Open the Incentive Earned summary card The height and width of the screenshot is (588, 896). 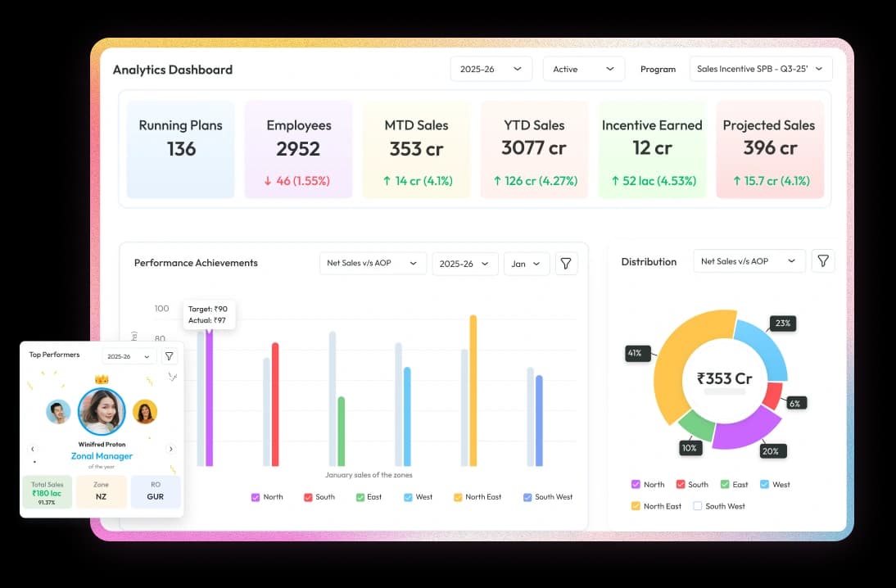click(652, 149)
